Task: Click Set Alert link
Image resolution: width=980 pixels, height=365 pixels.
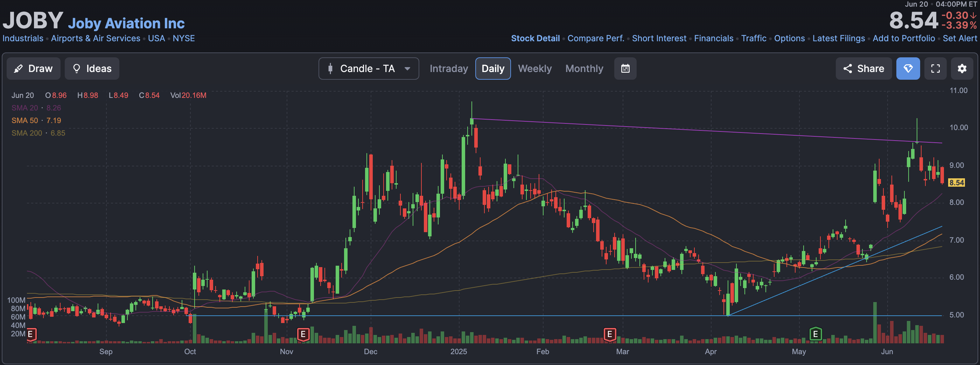Action: pos(959,38)
